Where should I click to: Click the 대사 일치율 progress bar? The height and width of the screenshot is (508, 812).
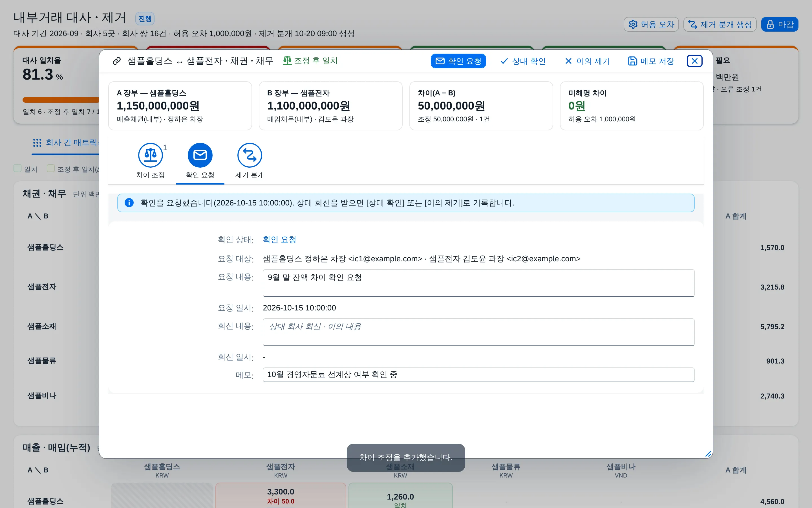61,100
